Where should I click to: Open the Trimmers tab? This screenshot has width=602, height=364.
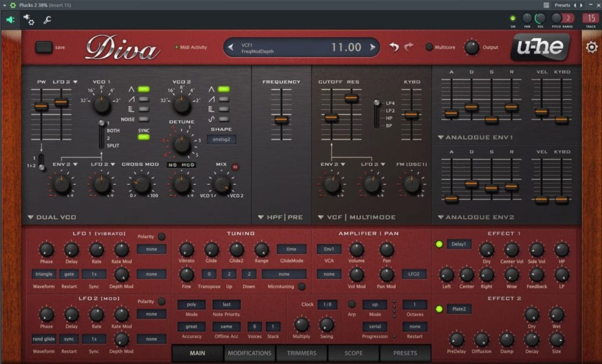point(300,353)
